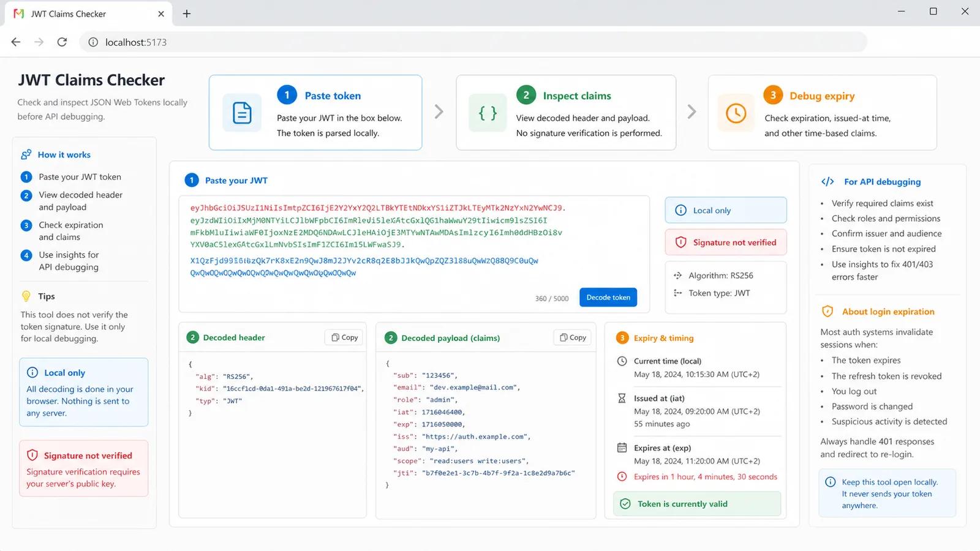This screenshot has width=980, height=551.
Task: Click the chevron arrow after Paste token card
Action: [x=439, y=111]
